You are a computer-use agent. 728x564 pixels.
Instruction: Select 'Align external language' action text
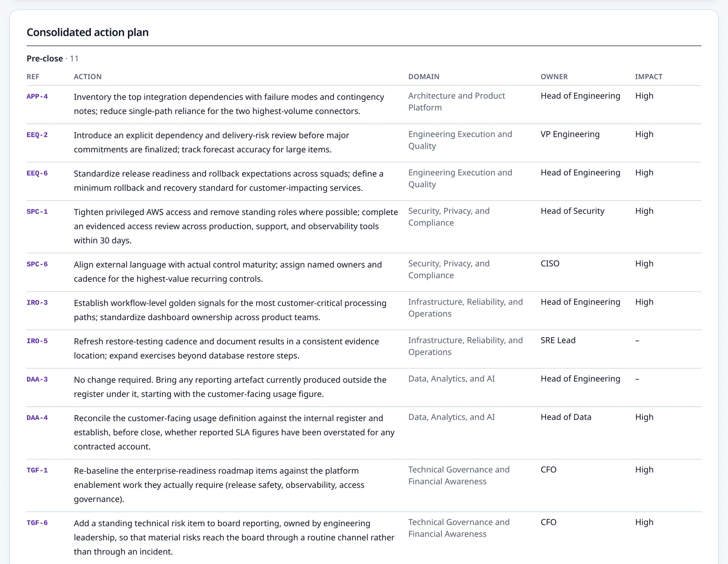[x=228, y=272]
